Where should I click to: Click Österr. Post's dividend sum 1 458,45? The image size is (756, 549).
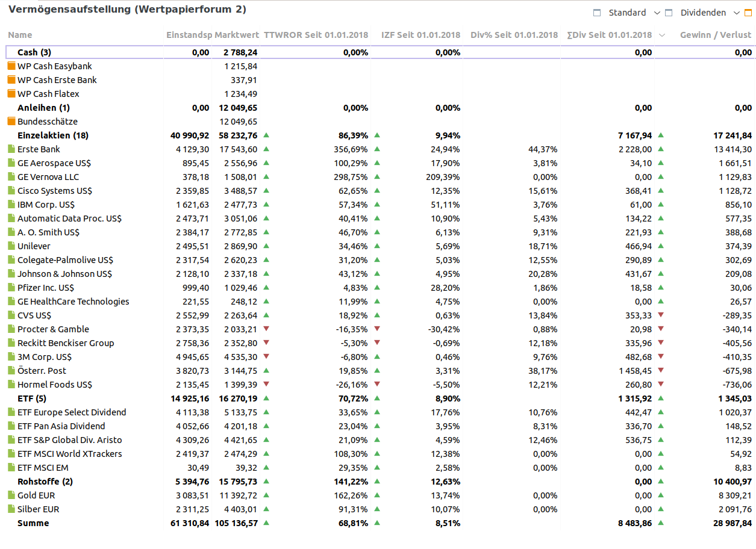636,371
